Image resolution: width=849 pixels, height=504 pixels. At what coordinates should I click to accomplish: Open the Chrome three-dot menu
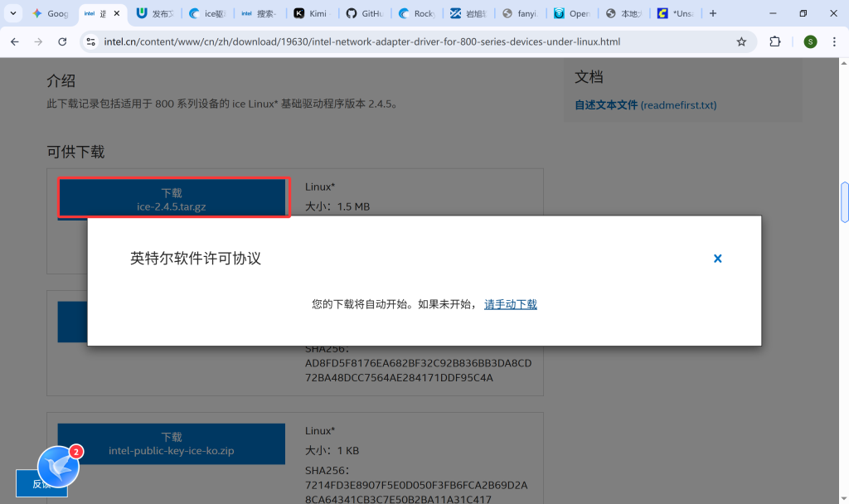coord(834,41)
